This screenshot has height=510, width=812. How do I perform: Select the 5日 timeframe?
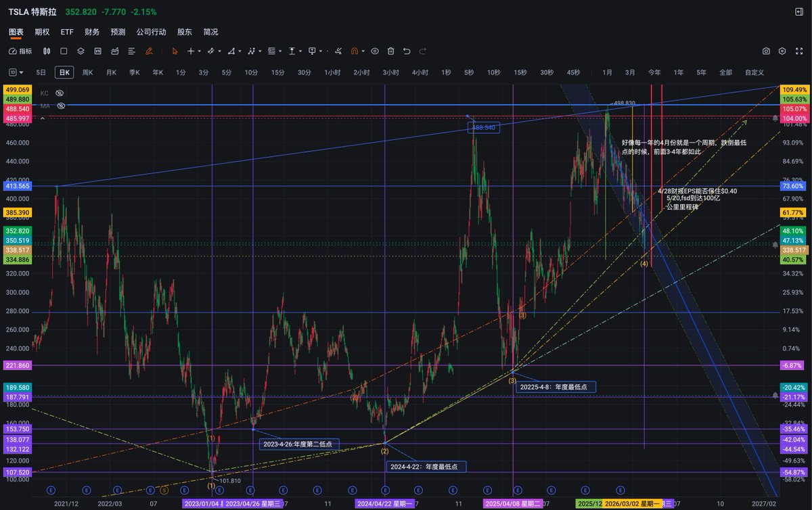coord(41,72)
